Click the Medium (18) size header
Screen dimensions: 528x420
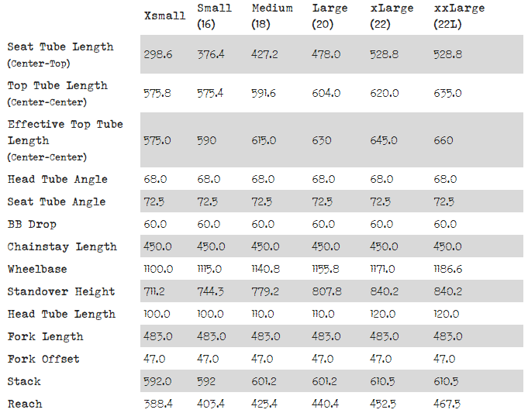(272, 15)
